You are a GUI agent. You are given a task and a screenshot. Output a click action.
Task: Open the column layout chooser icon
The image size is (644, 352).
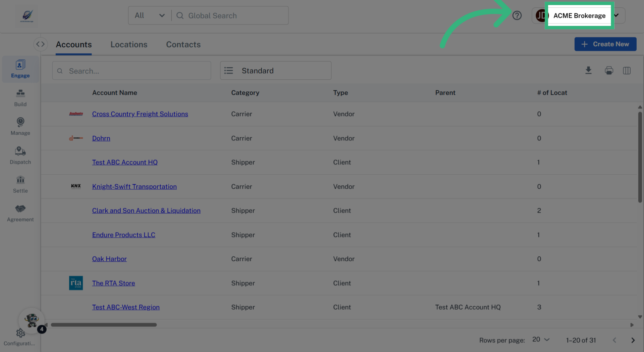tap(627, 71)
